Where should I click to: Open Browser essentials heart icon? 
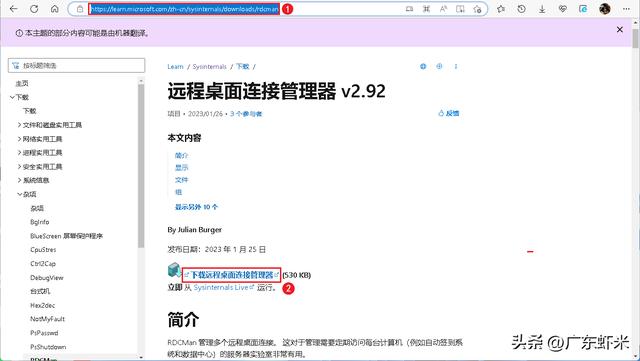pyautogui.click(x=563, y=9)
